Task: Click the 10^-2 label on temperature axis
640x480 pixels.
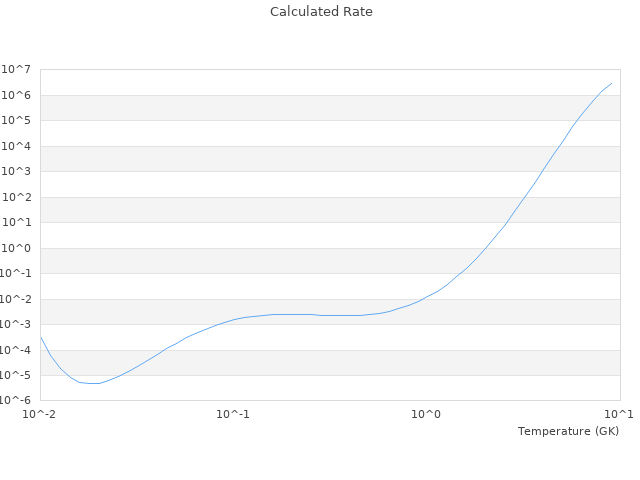Action: click(40, 414)
